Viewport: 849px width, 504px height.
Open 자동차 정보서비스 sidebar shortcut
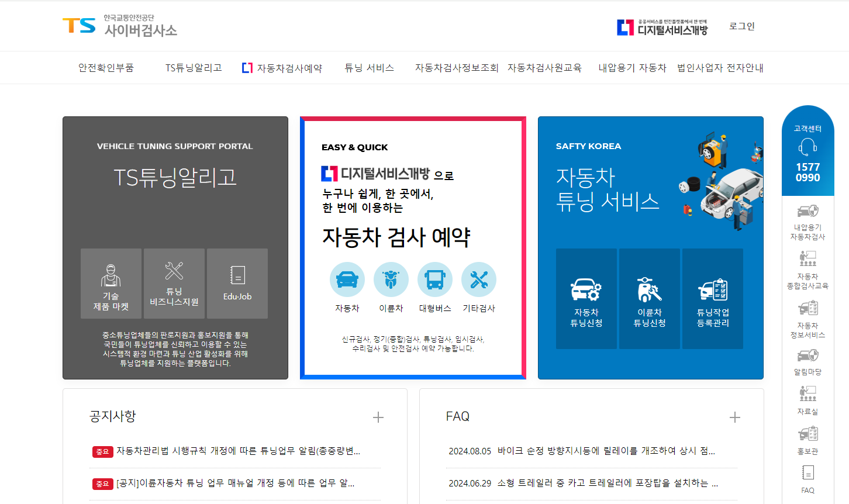click(x=807, y=320)
